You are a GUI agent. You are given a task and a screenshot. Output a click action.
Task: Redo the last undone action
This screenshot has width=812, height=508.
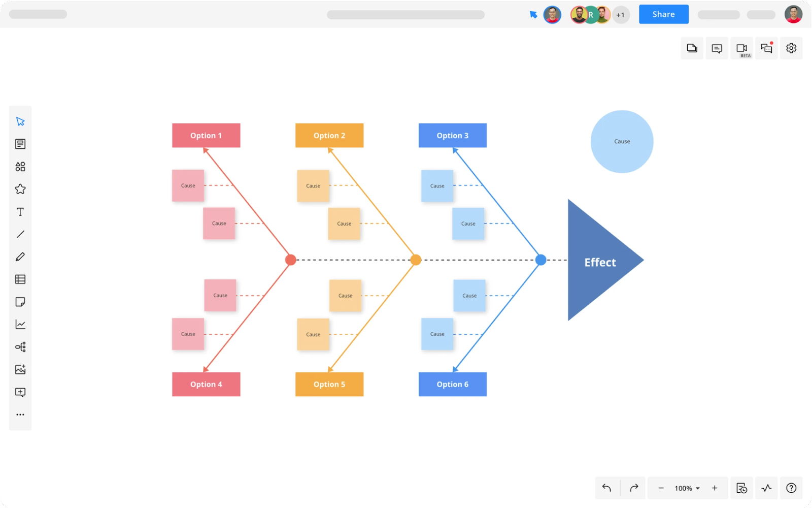(x=634, y=488)
